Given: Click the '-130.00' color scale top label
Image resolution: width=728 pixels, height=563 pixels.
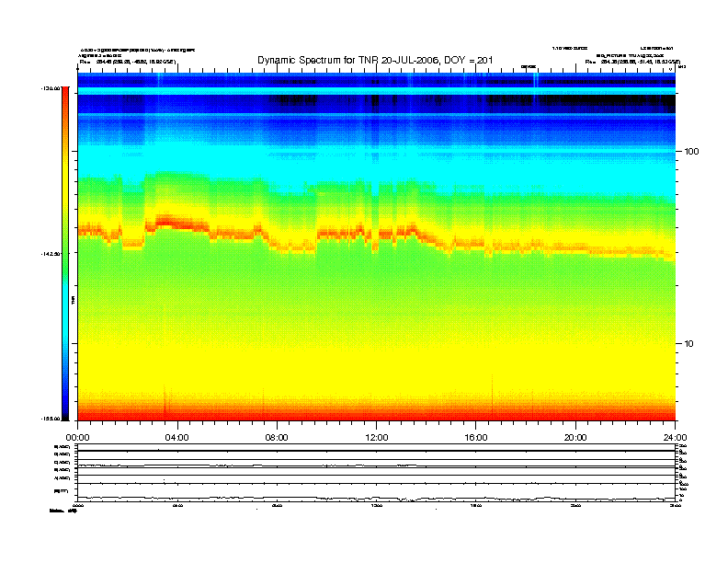Looking at the screenshot, I should (x=51, y=87).
